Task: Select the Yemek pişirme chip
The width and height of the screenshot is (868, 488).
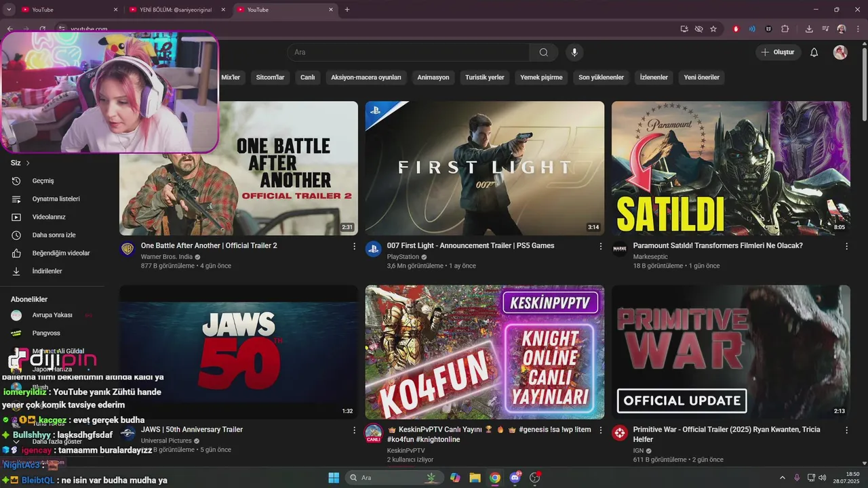Action: coord(541,77)
